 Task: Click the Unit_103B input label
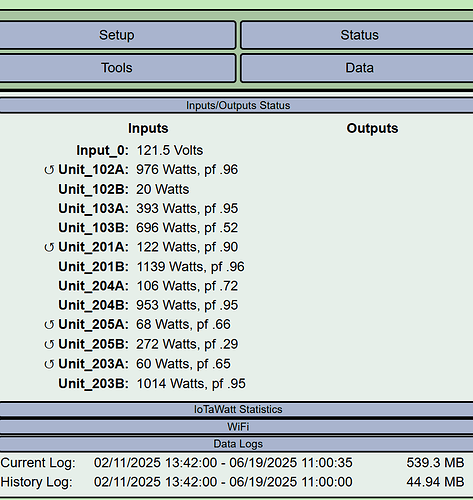pos(93,228)
